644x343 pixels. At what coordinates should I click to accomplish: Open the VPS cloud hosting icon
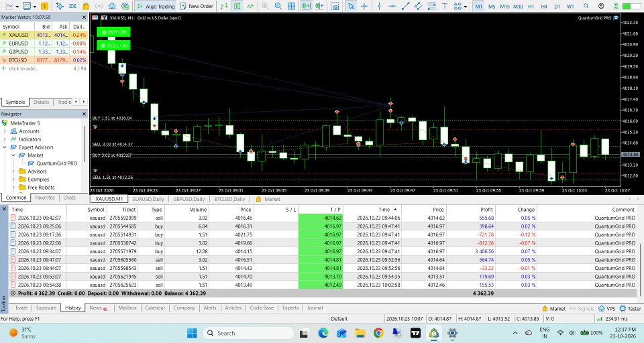112,6
